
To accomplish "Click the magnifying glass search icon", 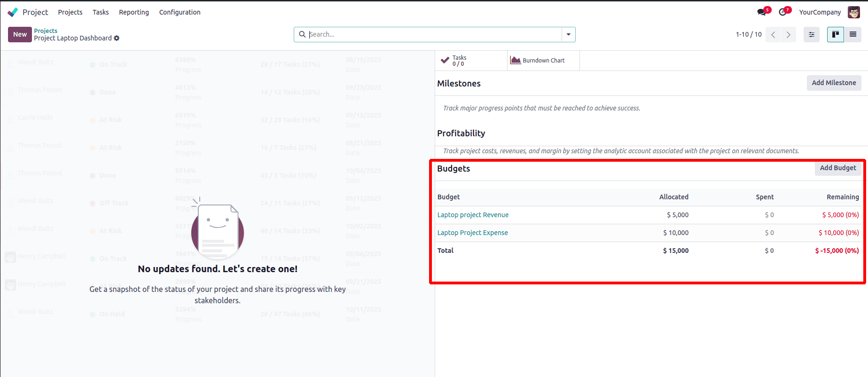I will coord(303,34).
